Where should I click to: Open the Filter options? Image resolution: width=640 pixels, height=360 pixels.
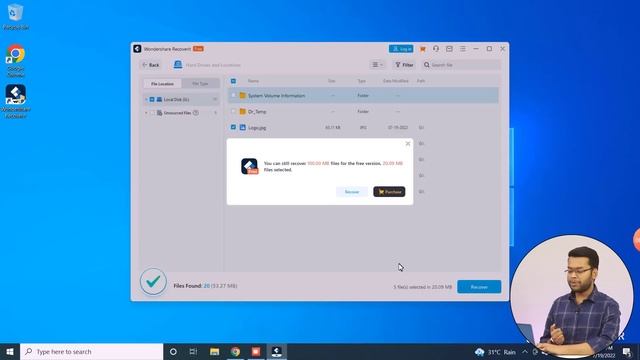[x=404, y=65]
